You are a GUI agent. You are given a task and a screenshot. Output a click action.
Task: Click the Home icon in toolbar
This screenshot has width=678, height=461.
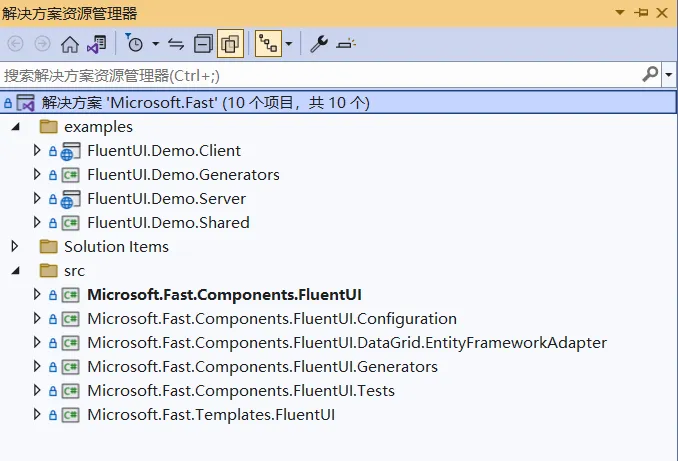click(70, 44)
